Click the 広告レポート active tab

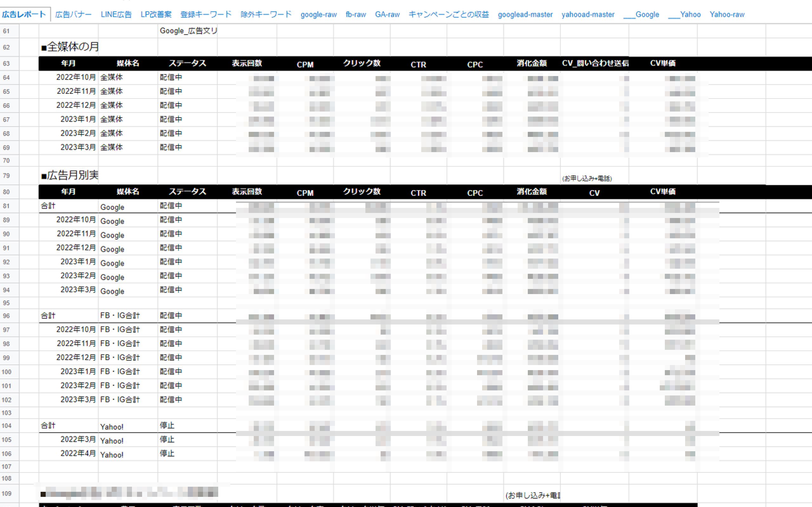[x=24, y=15]
